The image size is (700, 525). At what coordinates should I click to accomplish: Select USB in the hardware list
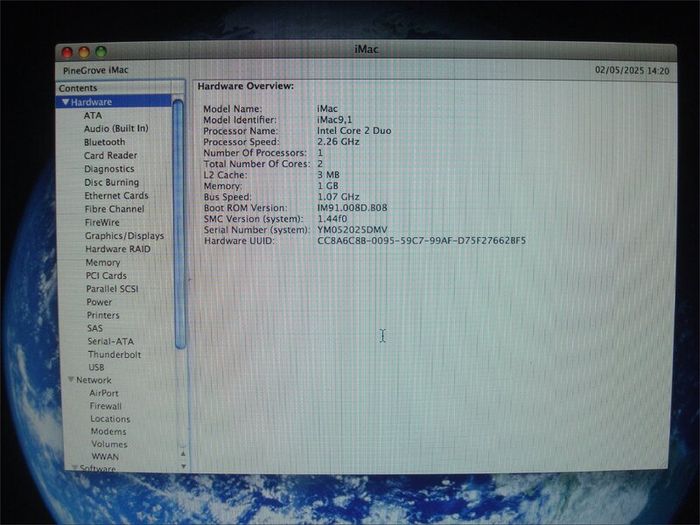[96, 367]
